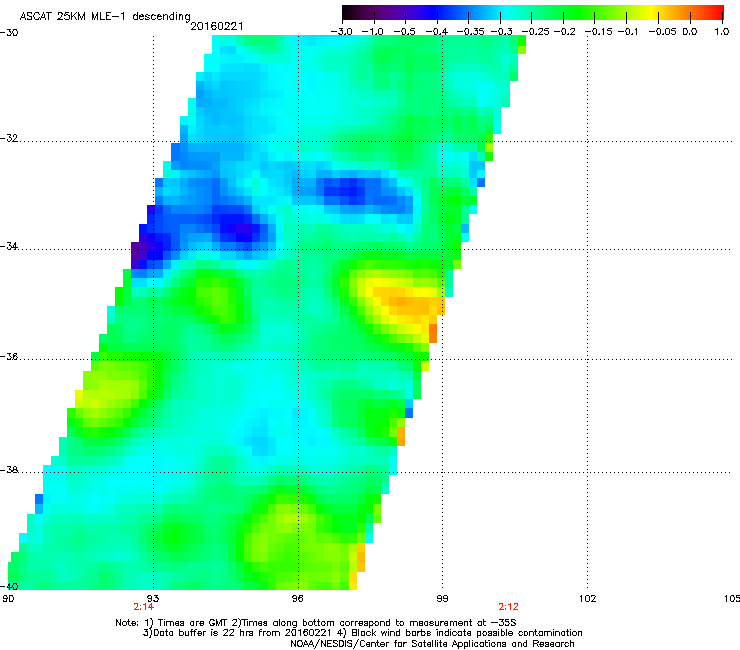This screenshot has width=740, height=650.
Task: Click the -0.05 color scale label
Action: pyautogui.click(x=663, y=32)
